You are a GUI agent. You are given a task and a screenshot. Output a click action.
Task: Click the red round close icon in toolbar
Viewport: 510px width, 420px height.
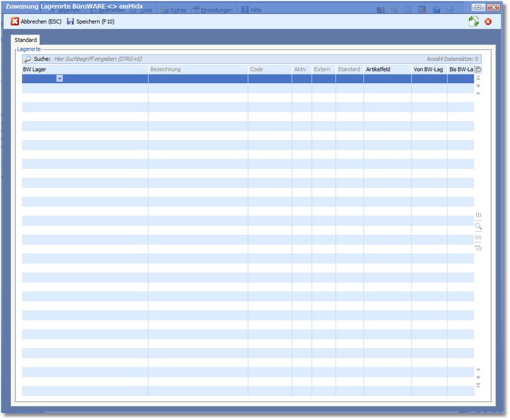tap(488, 22)
